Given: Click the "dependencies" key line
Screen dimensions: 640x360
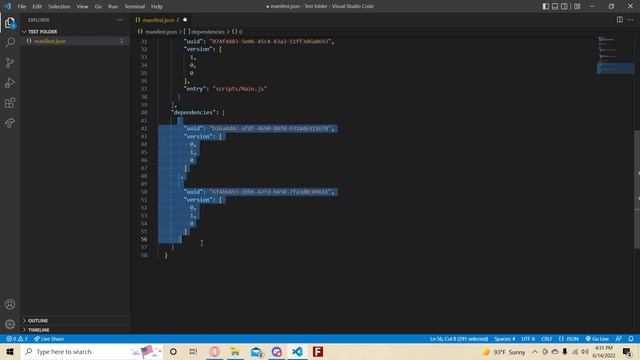Looking at the screenshot, I should click(198, 112).
